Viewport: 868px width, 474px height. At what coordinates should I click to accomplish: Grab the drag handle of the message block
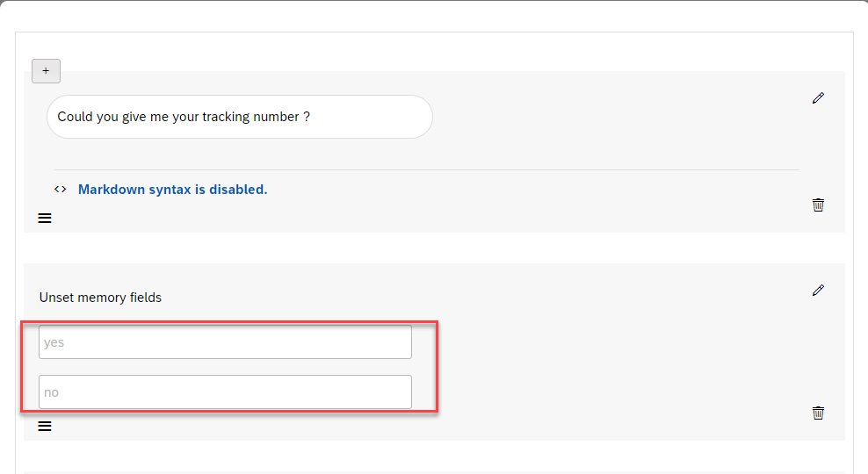pyautogui.click(x=45, y=218)
